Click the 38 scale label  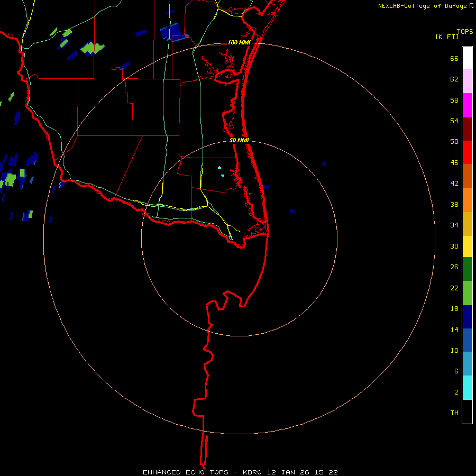(x=454, y=204)
